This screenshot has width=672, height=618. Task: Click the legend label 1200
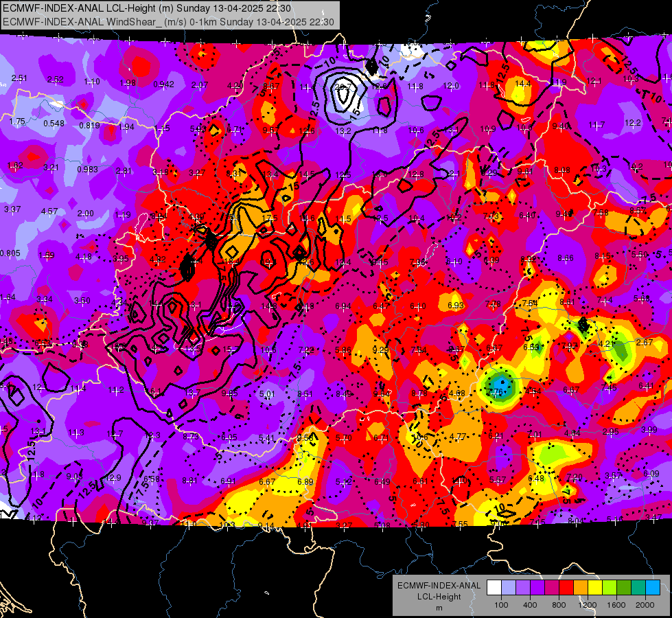pyautogui.click(x=588, y=605)
